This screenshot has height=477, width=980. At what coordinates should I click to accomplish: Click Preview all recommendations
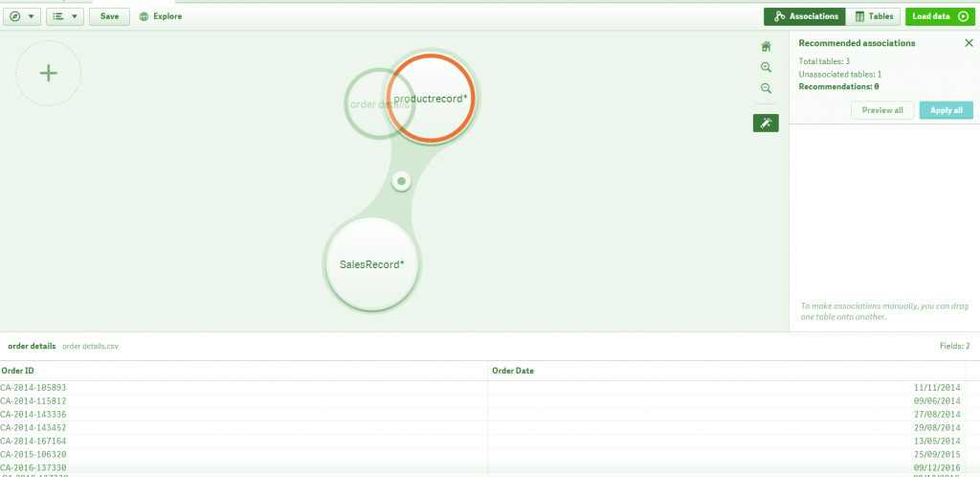tap(882, 110)
